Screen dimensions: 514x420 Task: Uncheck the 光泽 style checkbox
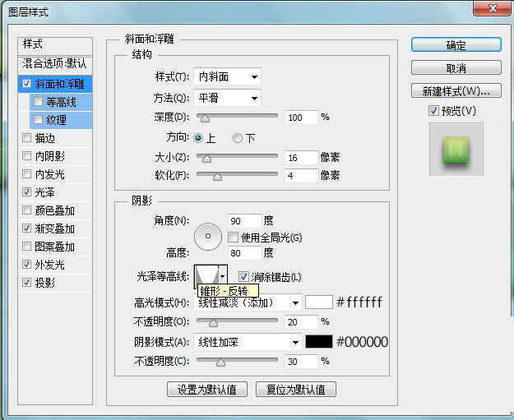[26, 192]
